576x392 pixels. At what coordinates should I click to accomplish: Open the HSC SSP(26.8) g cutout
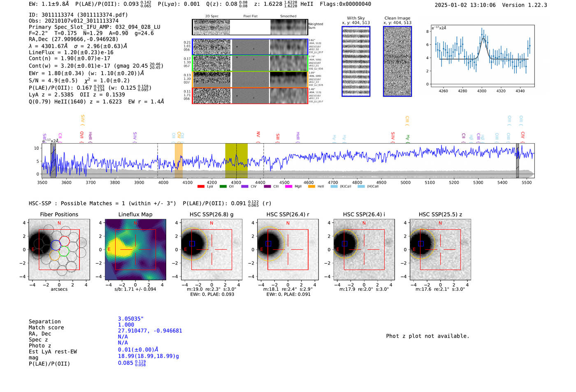click(211, 250)
